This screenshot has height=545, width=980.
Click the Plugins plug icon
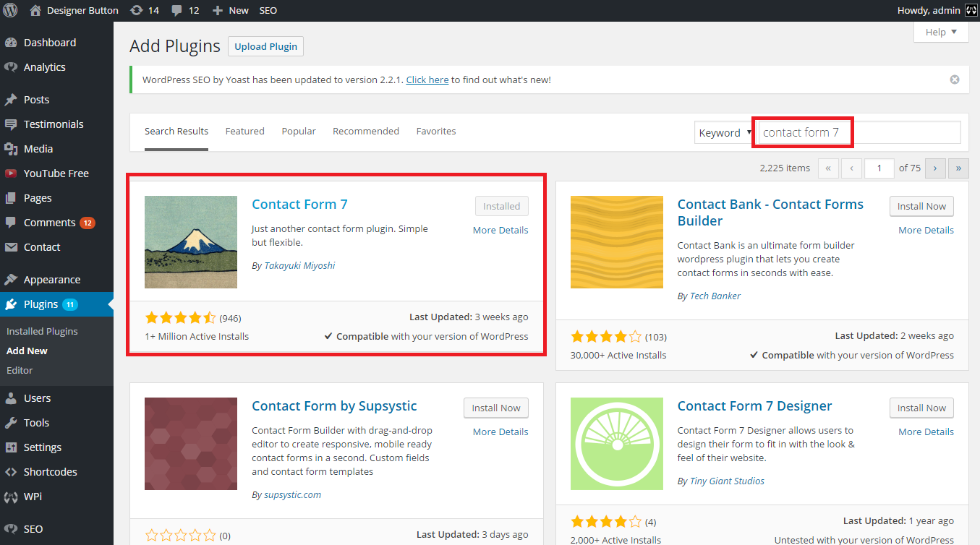click(x=11, y=304)
